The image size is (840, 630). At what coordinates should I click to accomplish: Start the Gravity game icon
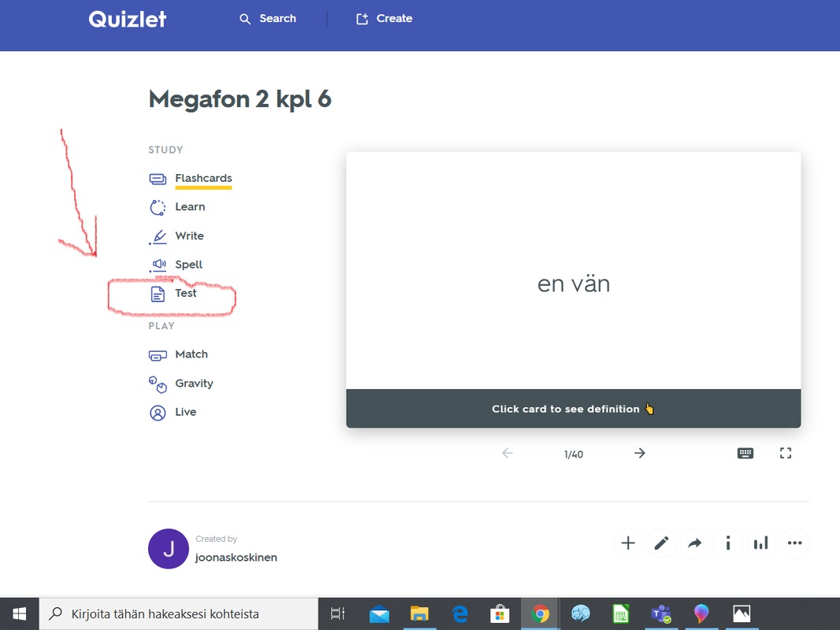158,384
